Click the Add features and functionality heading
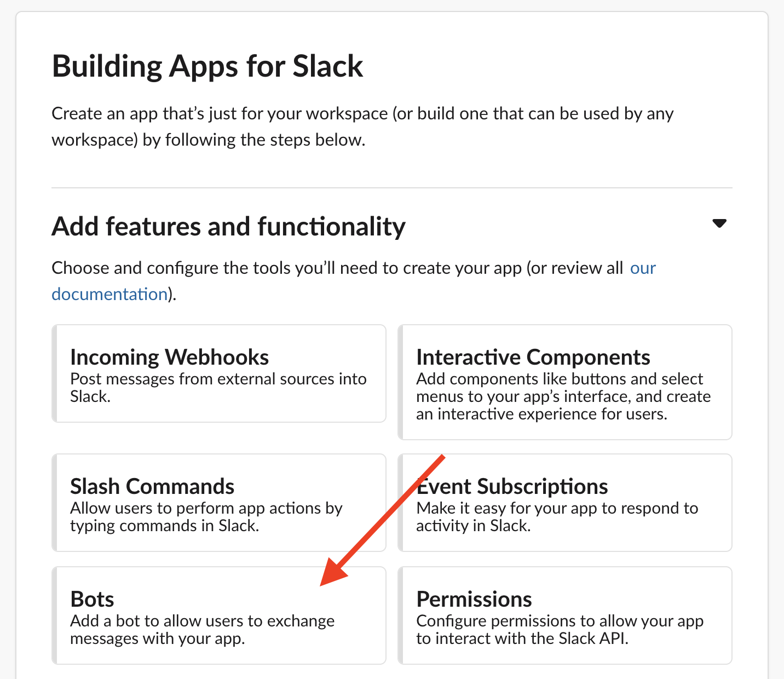Screen dimensions: 784x679 pos(228,227)
